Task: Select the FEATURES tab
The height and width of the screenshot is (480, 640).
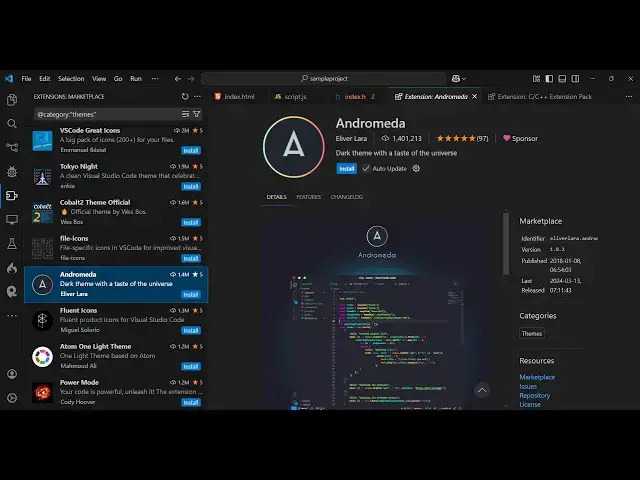Action: click(x=309, y=197)
